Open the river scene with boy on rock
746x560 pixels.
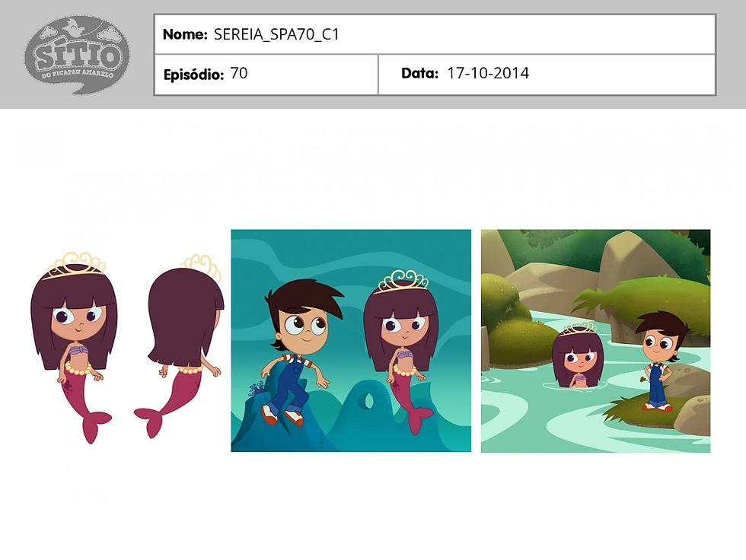595,341
